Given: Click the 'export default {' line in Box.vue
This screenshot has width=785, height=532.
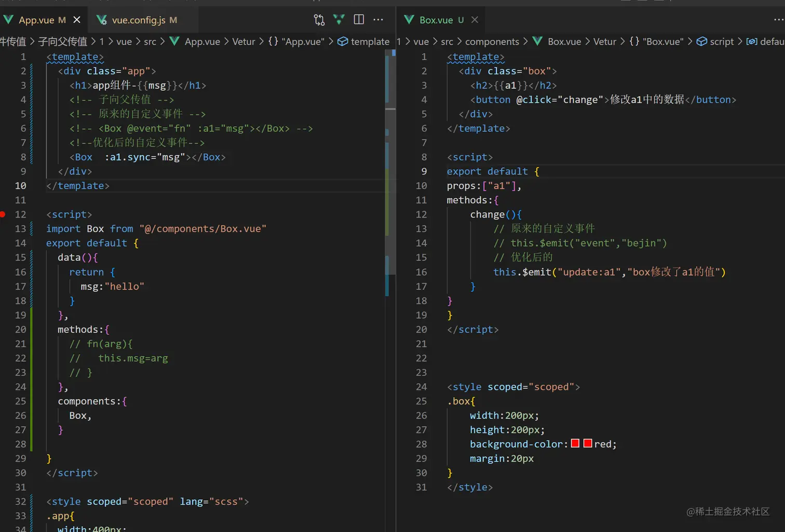Looking at the screenshot, I should tap(493, 171).
